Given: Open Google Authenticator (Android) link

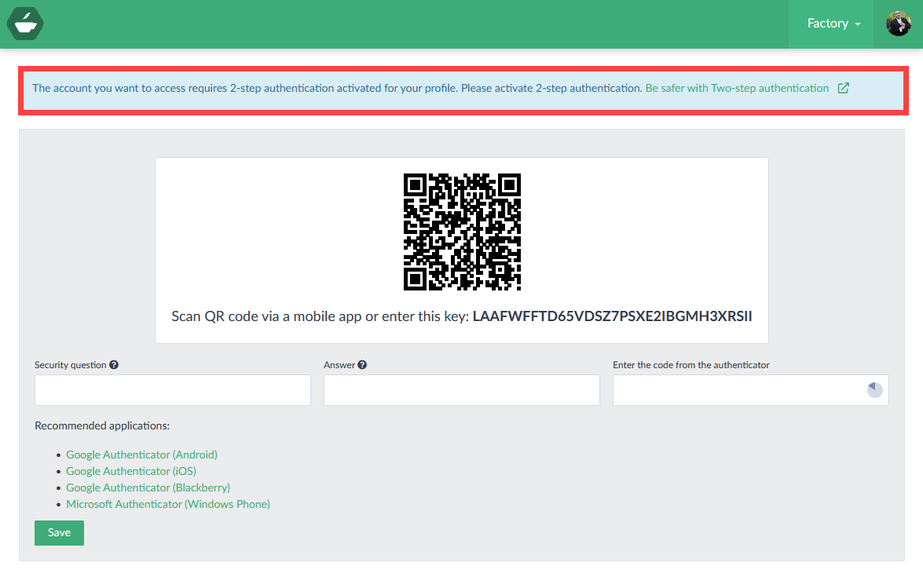Looking at the screenshot, I should [x=141, y=455].
